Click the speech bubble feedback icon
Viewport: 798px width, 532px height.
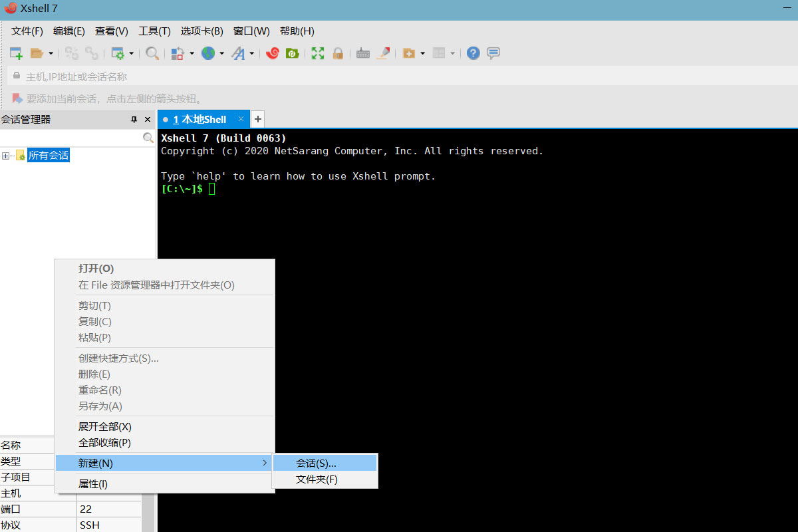pyautogui.click(x=493, y=53)
